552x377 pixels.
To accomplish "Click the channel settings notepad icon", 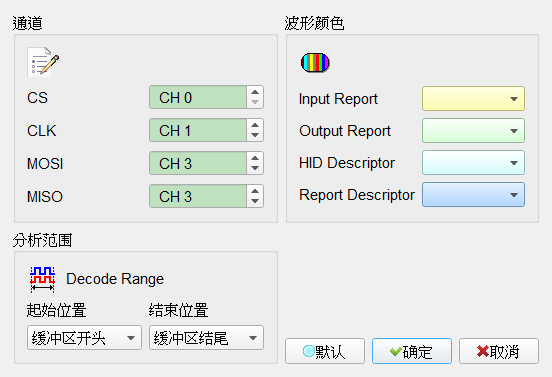I will point(43,62).
